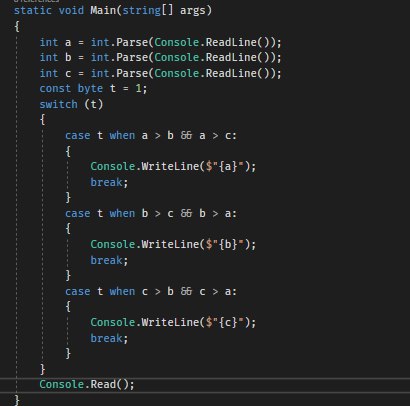Screen dimensions: 410x406
Task: Click 'Console' in the 'int c' declaration
Action: coord(177,73)
